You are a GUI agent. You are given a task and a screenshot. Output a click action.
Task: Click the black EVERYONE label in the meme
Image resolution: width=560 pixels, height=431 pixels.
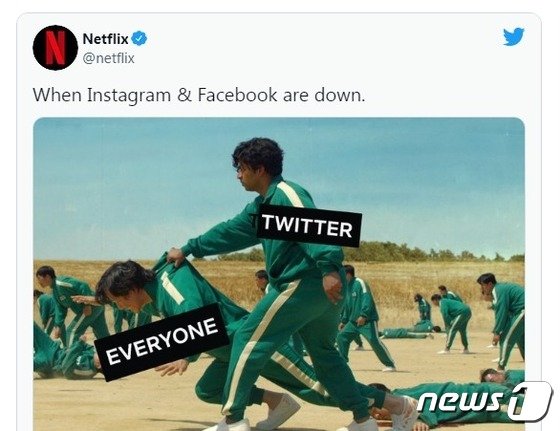tap(161, 342)
